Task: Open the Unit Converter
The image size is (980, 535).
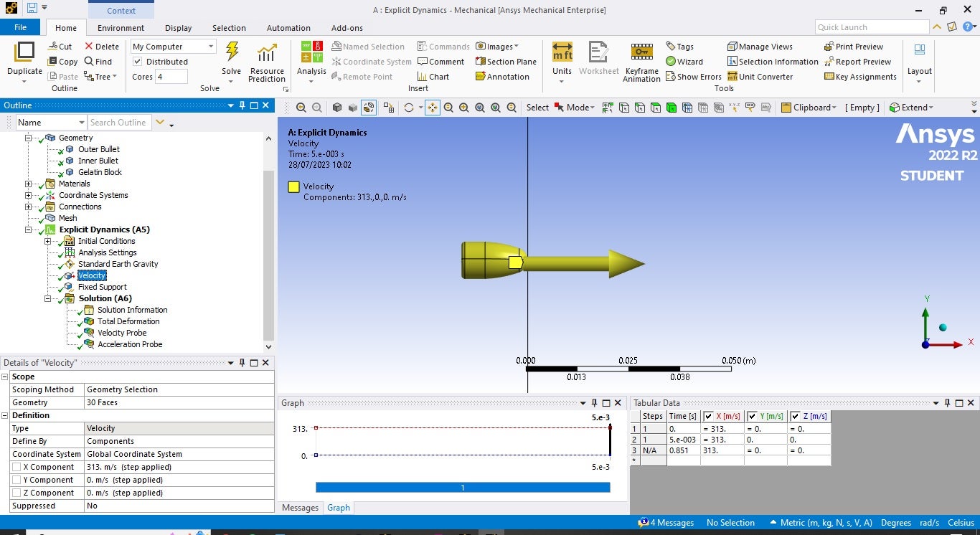Action: (x=760, y=77)
